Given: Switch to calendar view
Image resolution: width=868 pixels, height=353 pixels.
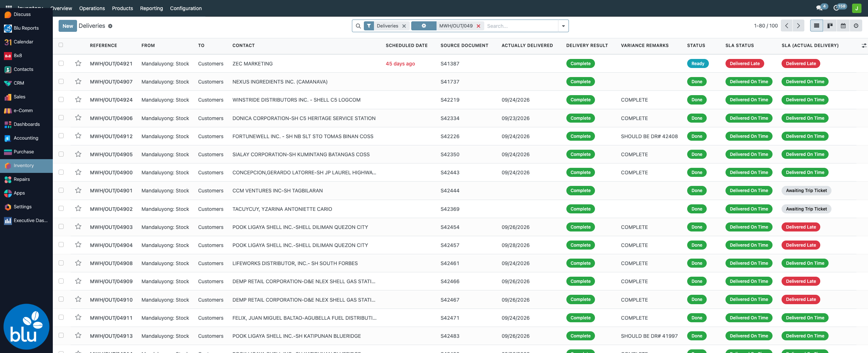Looking at the screenshot, I should click(x=843, y=26).
